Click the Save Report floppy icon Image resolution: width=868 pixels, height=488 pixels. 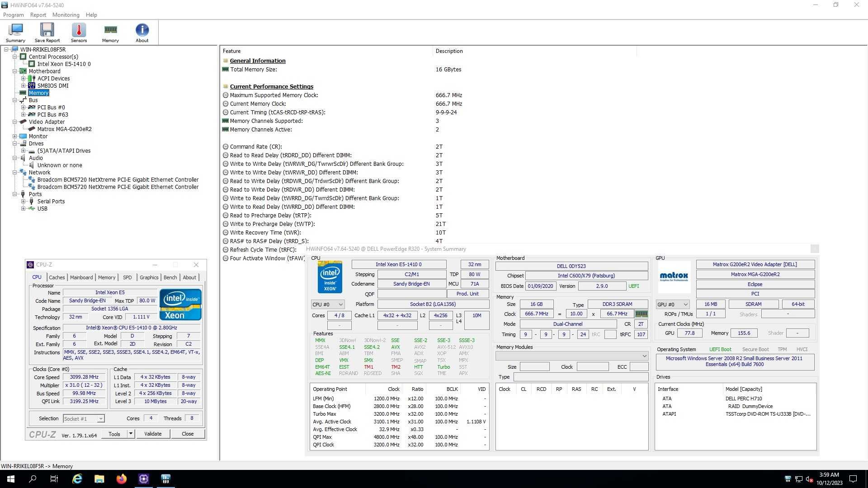coord(47,33)
